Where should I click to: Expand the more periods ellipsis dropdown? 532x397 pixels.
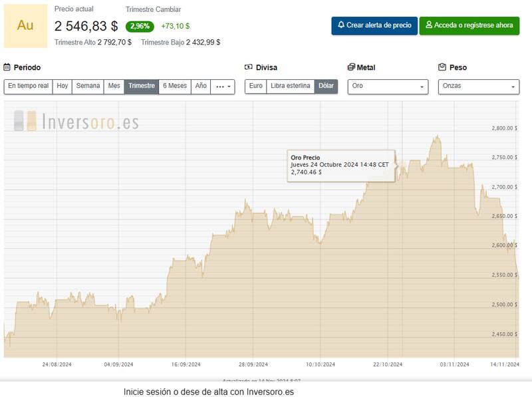(223, 86)
